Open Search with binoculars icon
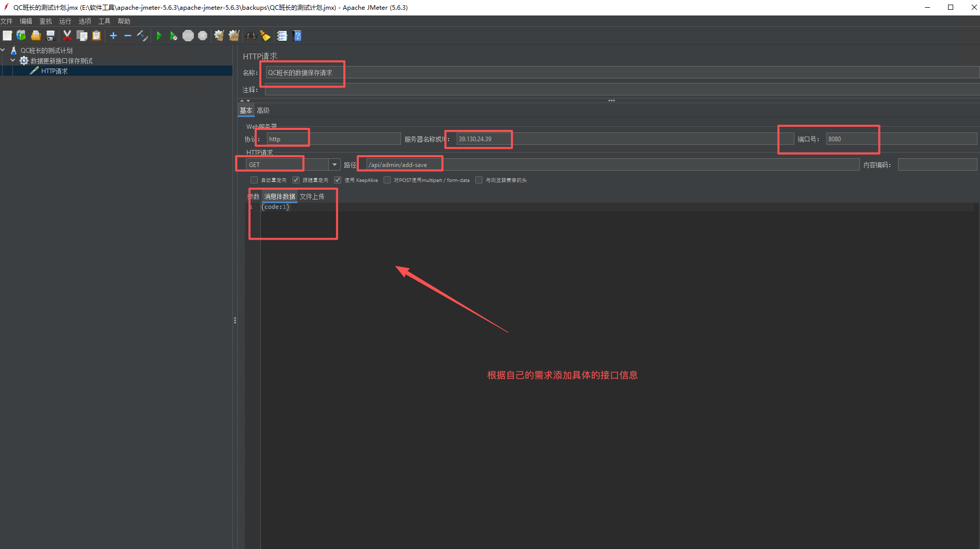This screenshot has width=980, height=549. [251, 36]
